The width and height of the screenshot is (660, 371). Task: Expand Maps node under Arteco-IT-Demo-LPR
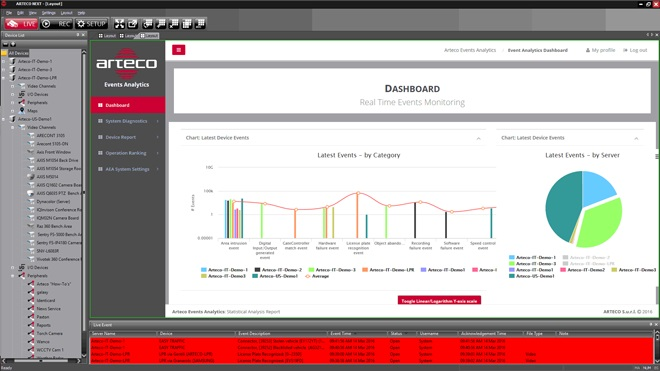pos(13,111)
